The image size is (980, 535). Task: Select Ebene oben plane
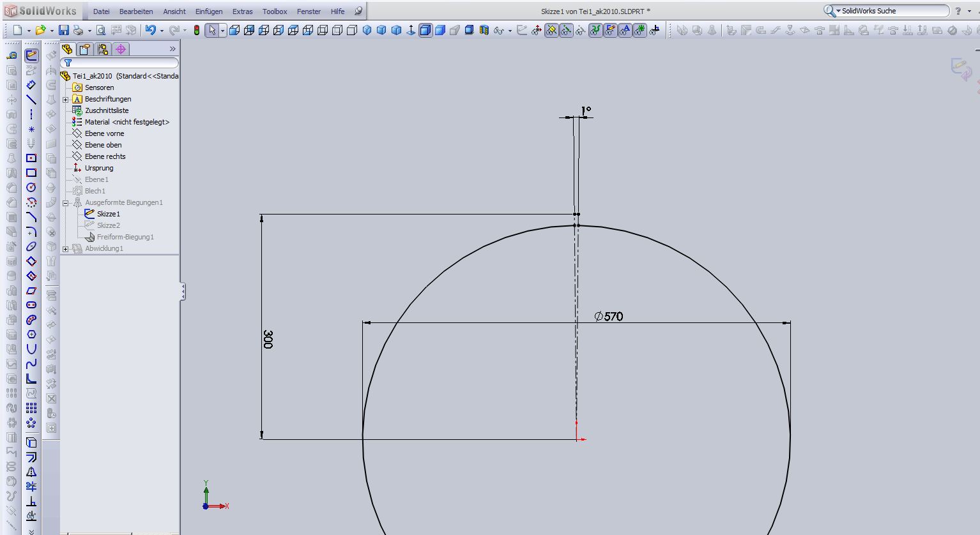(x=97, y=145)
